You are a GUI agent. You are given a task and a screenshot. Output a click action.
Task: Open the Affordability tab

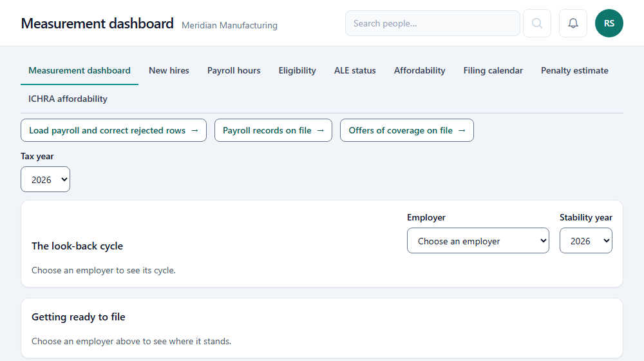coord(419,71)
